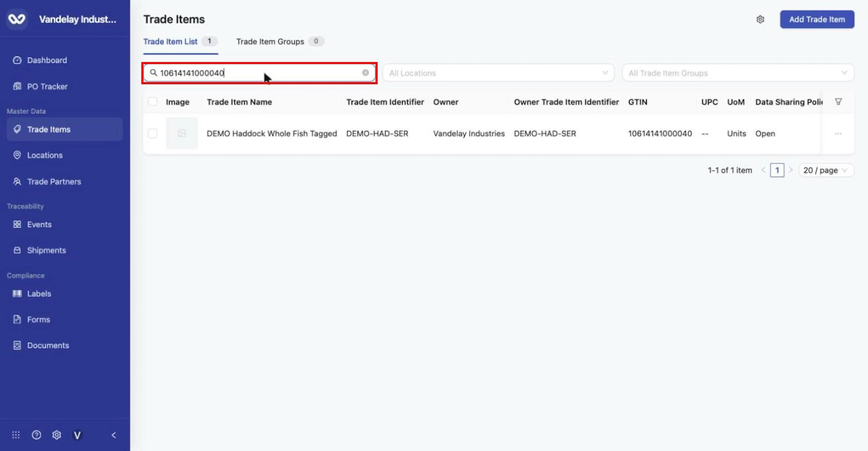
Task: Click pagination page 1 button
Action: (777, 170)
